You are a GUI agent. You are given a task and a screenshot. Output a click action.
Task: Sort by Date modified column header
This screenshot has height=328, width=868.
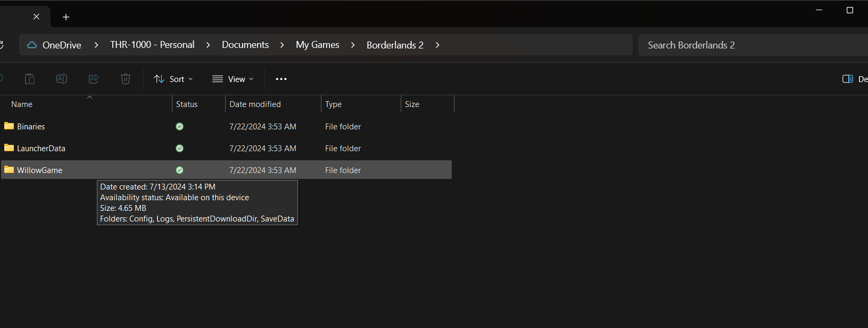click(274, 104)
